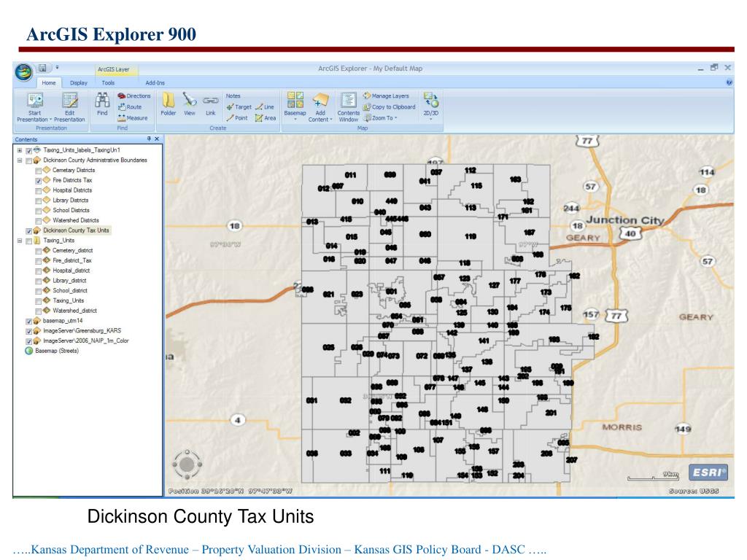Switch to the Display ribbon tab

79,83
